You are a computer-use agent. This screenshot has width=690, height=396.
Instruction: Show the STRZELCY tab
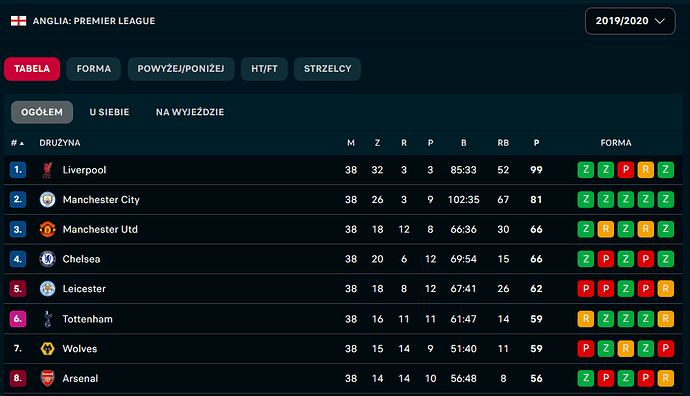[327, 69]
